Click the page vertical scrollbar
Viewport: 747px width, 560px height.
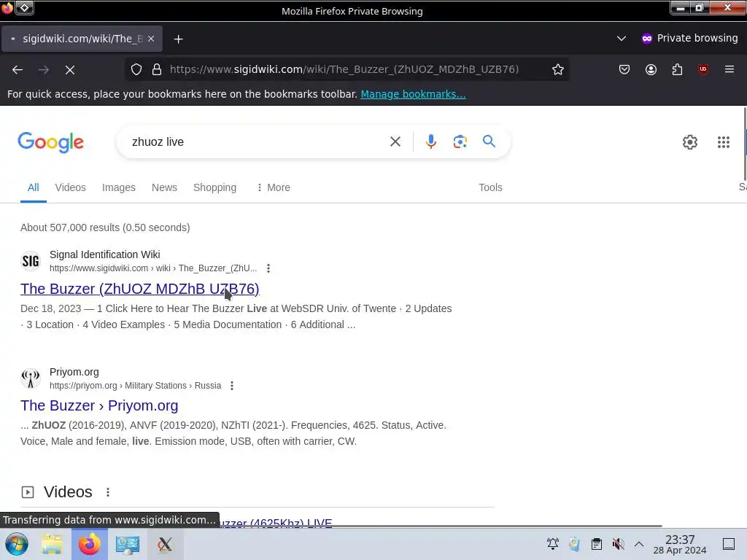click(x=745, y=144)
